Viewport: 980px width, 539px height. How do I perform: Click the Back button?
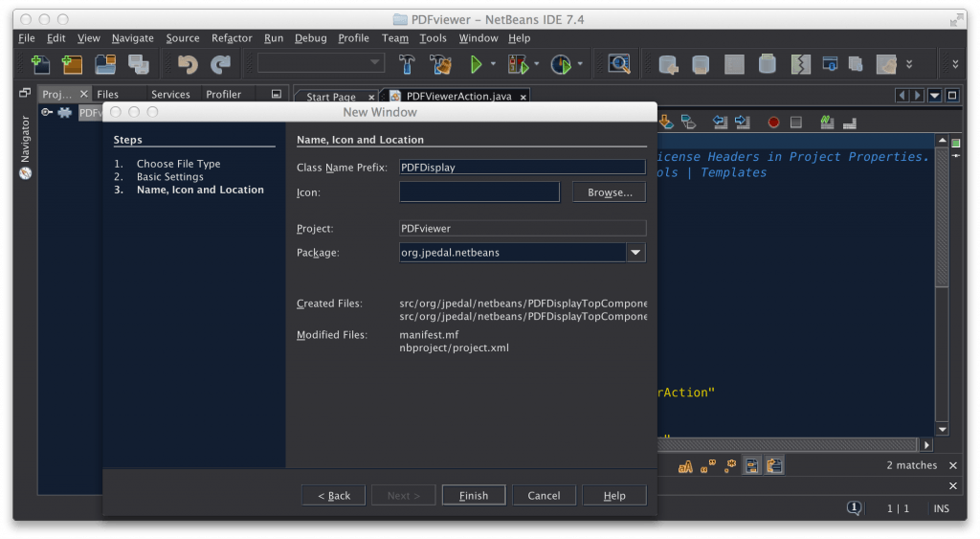[x=334, y=495]
